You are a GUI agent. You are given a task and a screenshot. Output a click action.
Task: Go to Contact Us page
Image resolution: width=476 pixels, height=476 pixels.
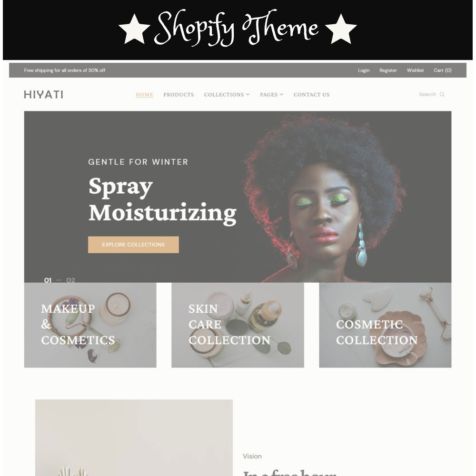311,95
